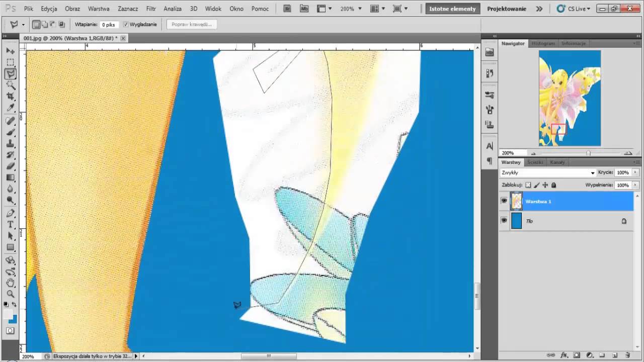Delete layer with the trash icon
The height and width of the screenshot is (362, 644).
click(x=627, y=355)
